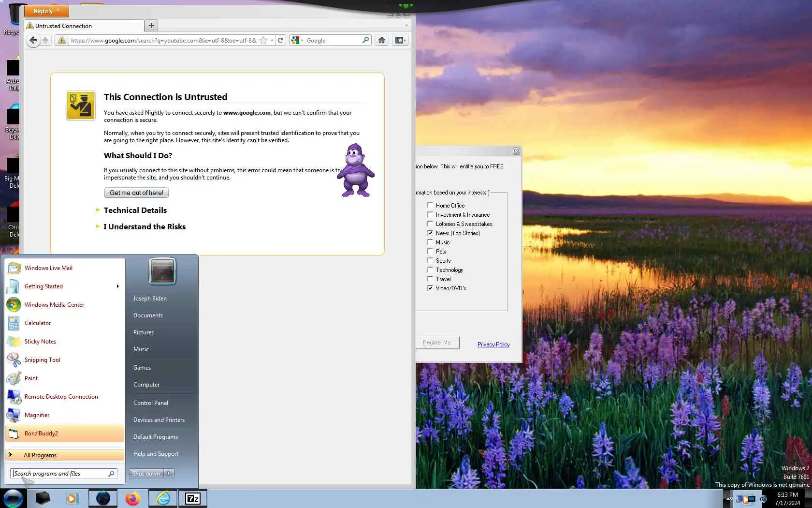Uncheck the Video/DVD's checkbox

[x=430, y=288]
